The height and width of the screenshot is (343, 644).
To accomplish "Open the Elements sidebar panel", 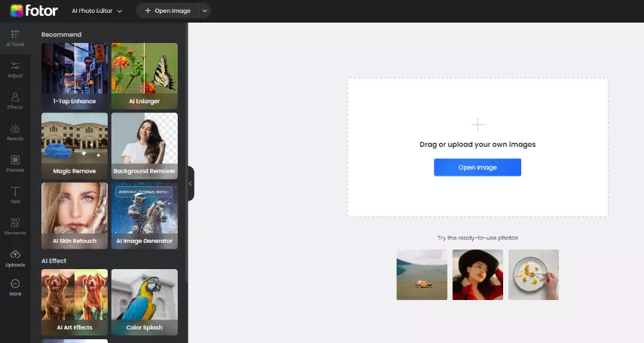I will [15, 226].
